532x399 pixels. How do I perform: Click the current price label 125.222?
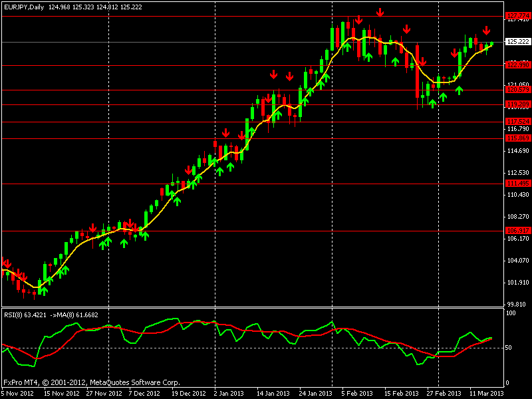[518, 42]
